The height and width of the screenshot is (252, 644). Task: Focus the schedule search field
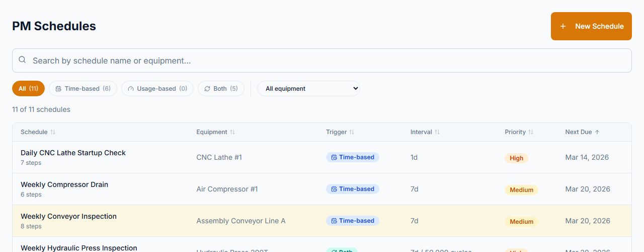click(x=322, y=60)
